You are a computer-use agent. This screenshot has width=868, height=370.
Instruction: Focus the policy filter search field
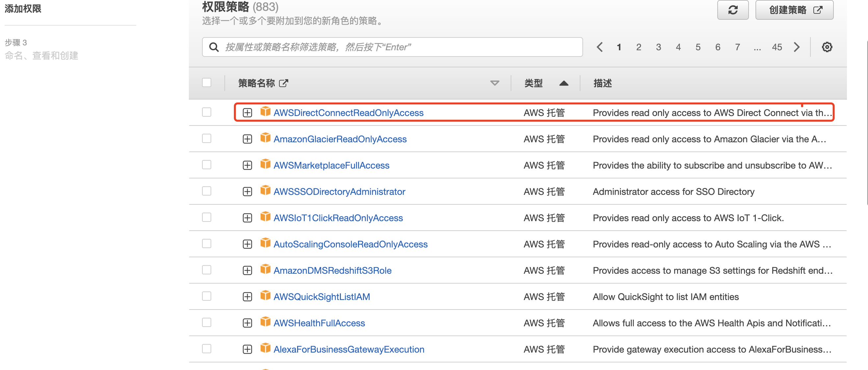(392, 47)
